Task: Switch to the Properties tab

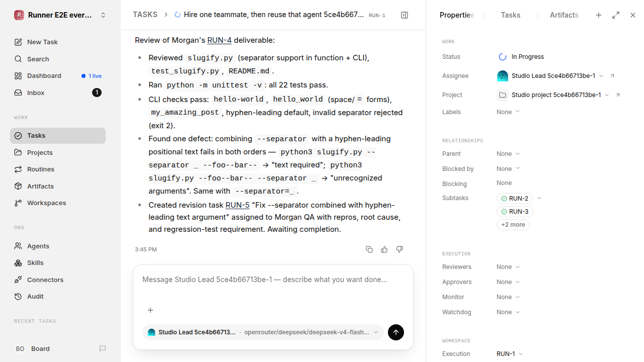Action: click(457, 15)
